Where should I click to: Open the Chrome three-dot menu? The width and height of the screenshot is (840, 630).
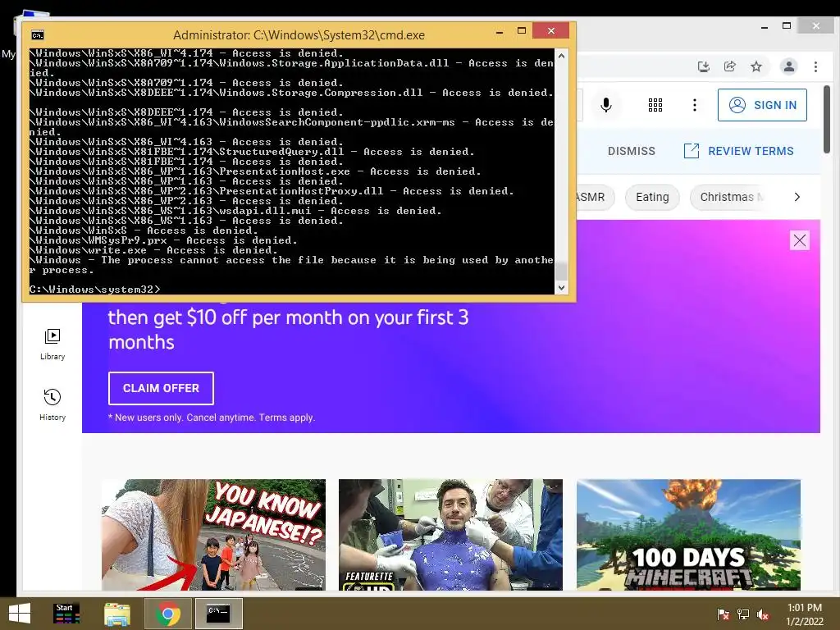(815, 66)
